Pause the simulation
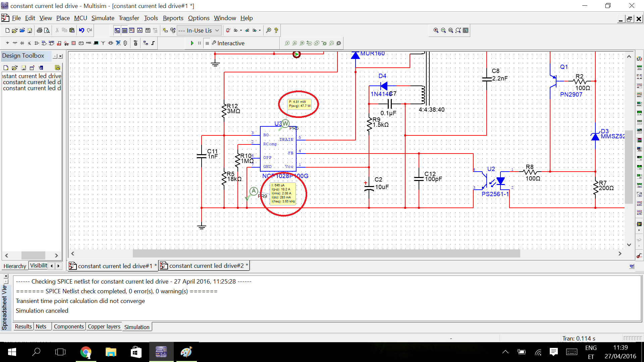 click(200, 43)
